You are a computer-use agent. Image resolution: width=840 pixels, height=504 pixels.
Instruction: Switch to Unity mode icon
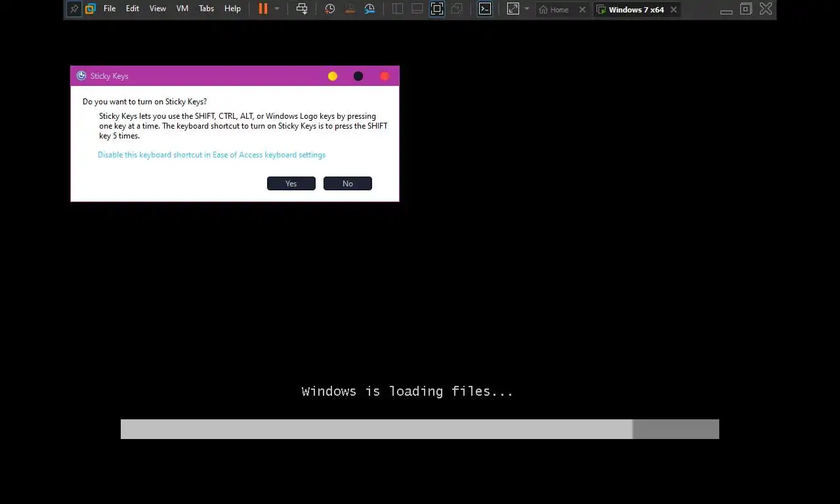coord(457,9)
